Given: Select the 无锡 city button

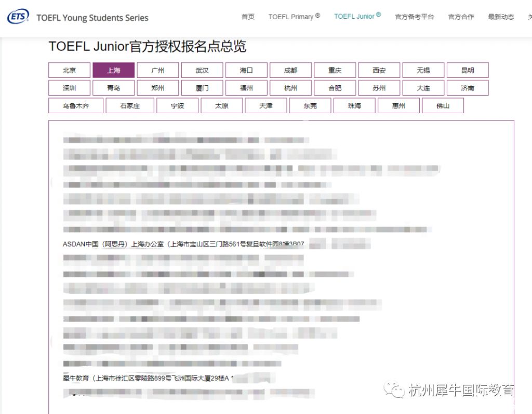Looking at the screenshot, I should 423,70.
